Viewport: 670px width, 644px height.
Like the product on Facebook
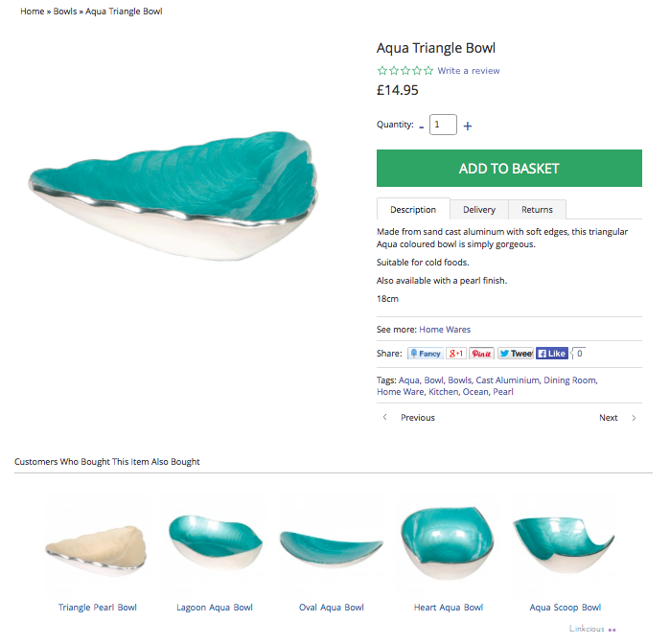pyautogui.click(x=552, y=354)
